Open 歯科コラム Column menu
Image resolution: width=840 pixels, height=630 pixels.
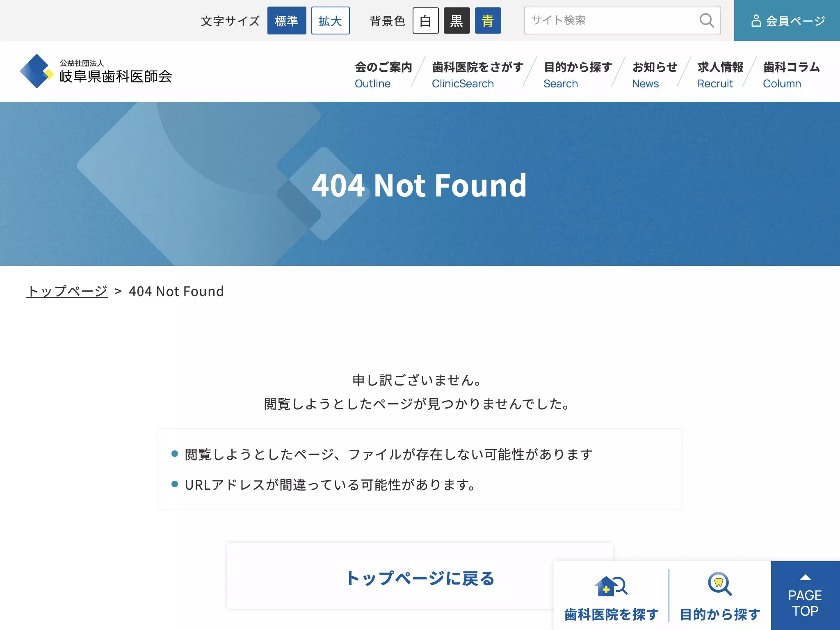click(791, 75)
